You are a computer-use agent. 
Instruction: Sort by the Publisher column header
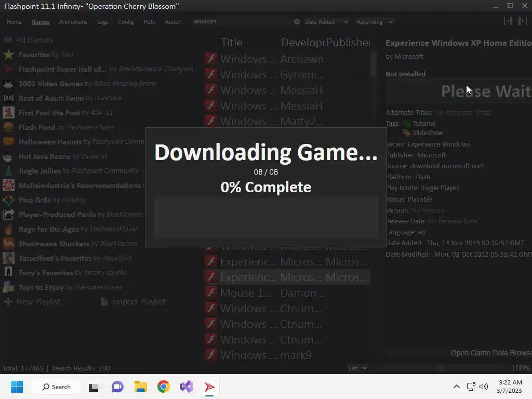[348, 43]
